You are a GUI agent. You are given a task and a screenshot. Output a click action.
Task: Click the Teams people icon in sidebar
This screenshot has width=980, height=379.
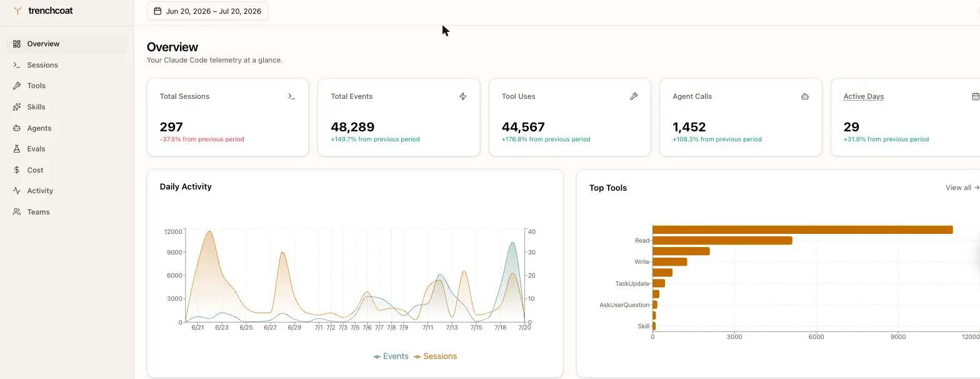tap(17, 212)
